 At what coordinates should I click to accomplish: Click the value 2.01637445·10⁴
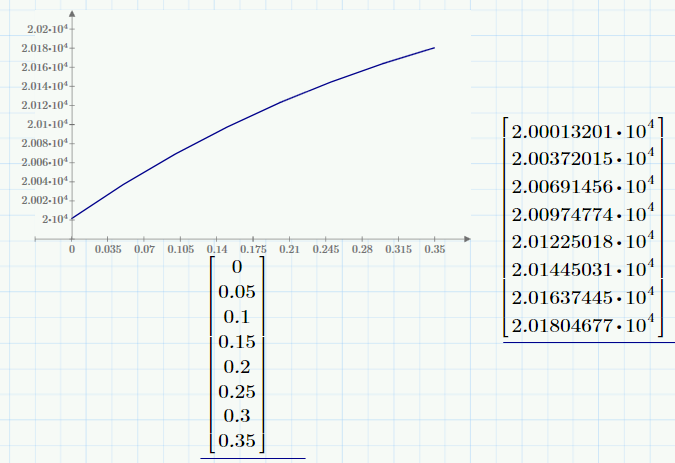[x=583, y=297]
